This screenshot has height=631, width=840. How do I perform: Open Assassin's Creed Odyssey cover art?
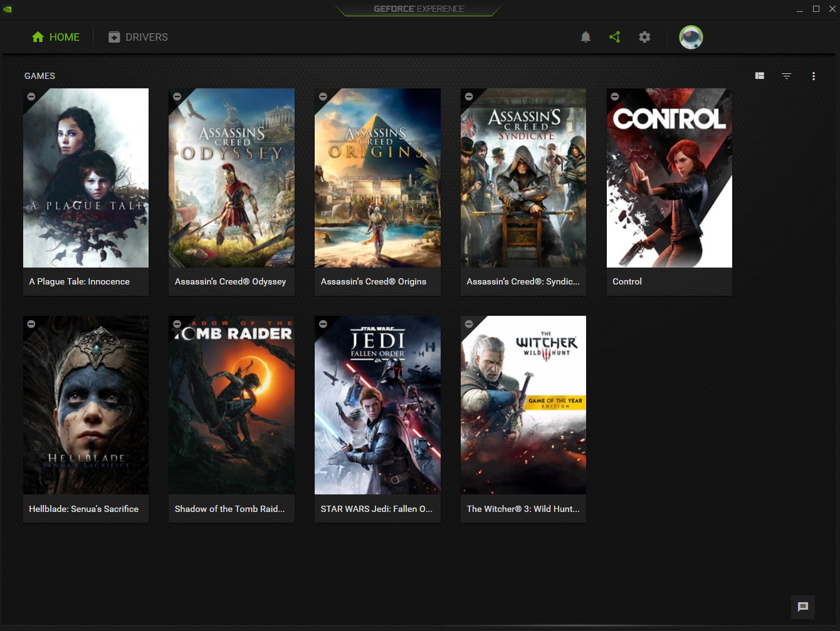pyautogui.click(x=231, y=178)
